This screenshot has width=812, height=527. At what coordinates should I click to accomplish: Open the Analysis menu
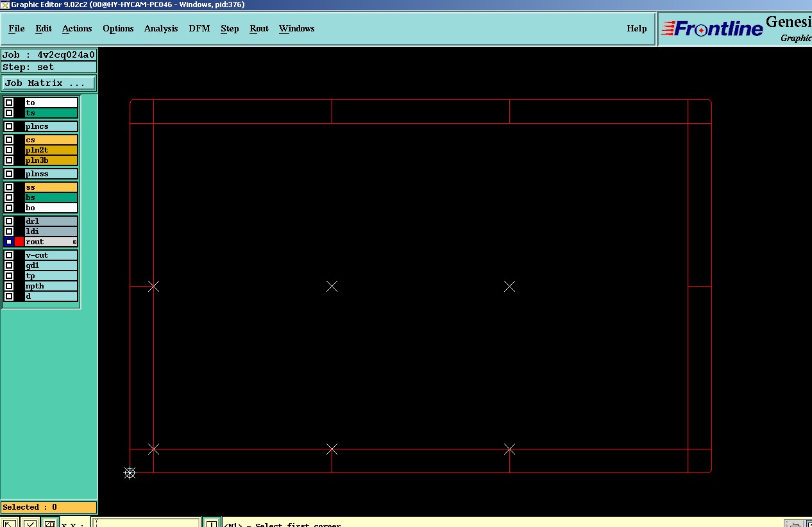(x=161, y=28)
